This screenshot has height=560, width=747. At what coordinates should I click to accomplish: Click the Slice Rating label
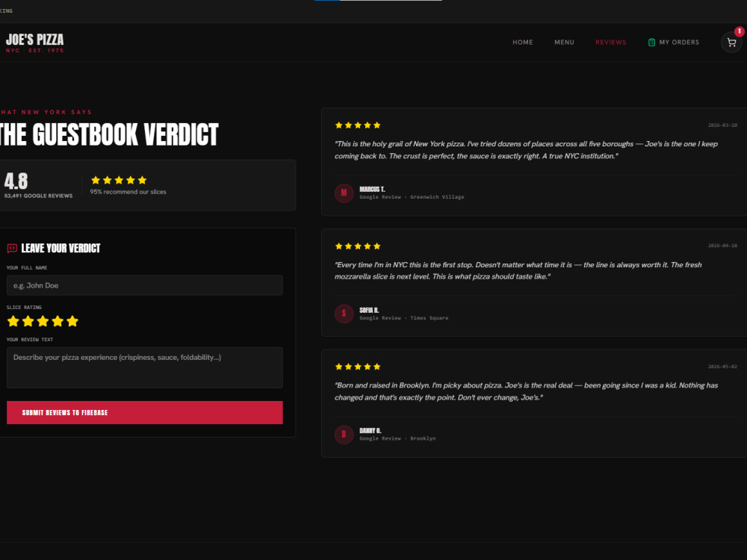(x=24, y=307)
